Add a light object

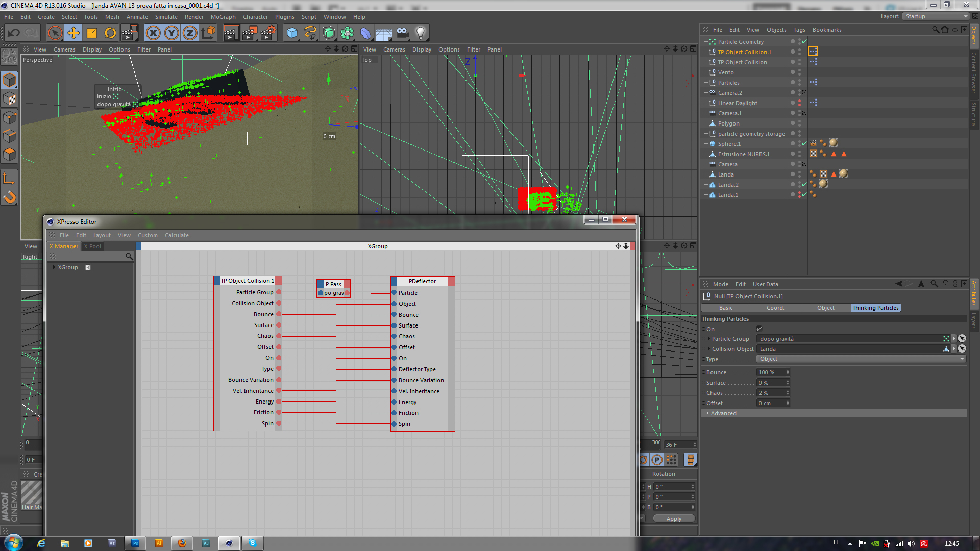tap(420, 33)
